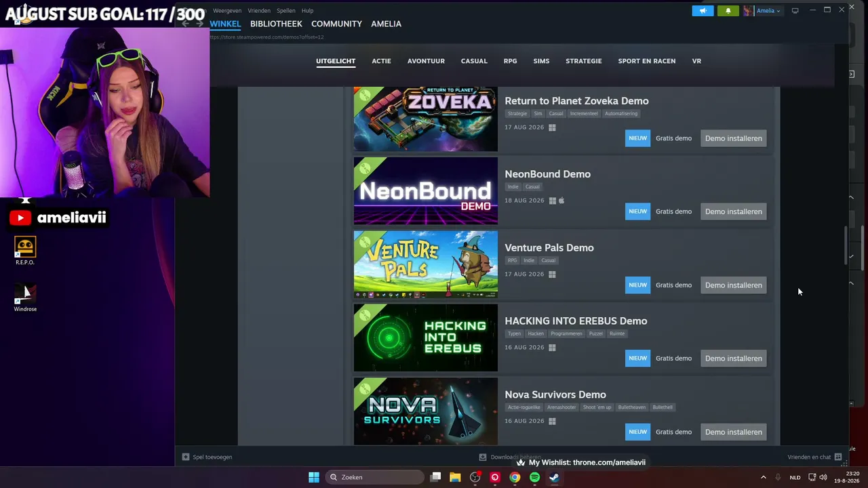
Task: Expand the Amelia account dropdown
Action: [769, 11]
